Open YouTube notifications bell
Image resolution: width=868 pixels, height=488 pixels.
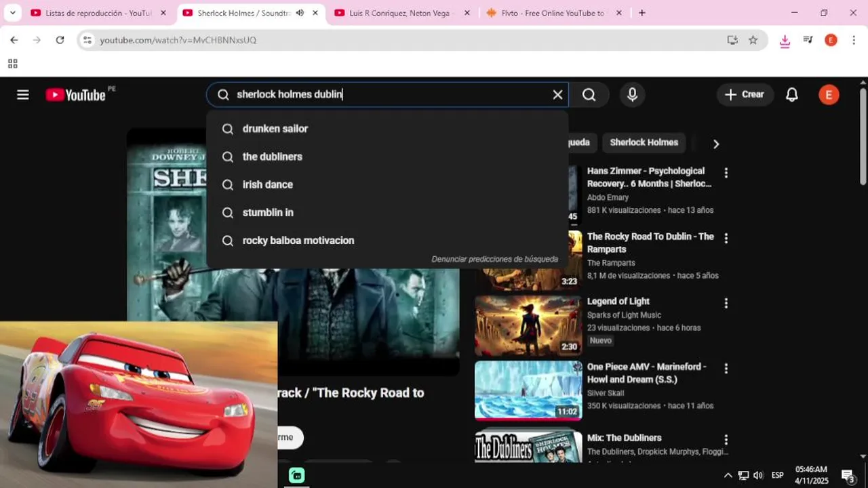(x=791, y=95)
